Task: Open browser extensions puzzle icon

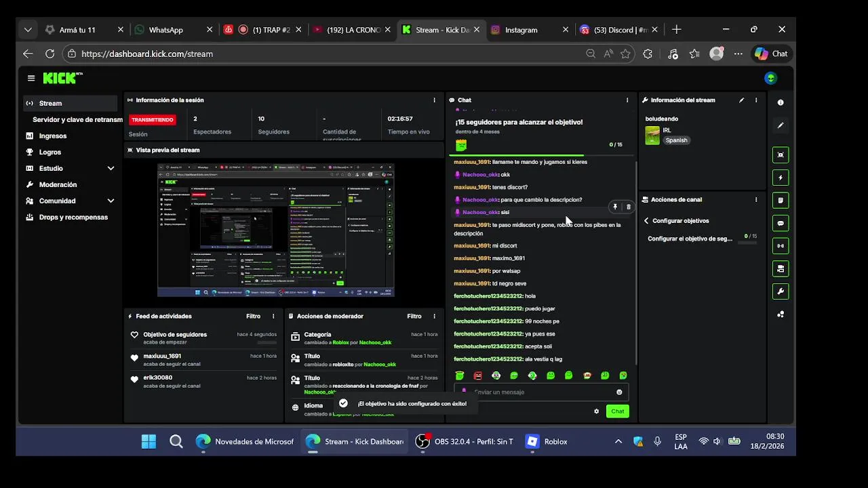Action: (x=648, y=54)
